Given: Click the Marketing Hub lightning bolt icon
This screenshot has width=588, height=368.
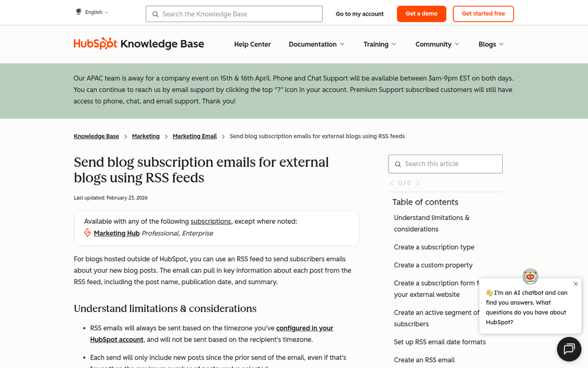Looking at the screenshot, I should [x=87, y=233].
